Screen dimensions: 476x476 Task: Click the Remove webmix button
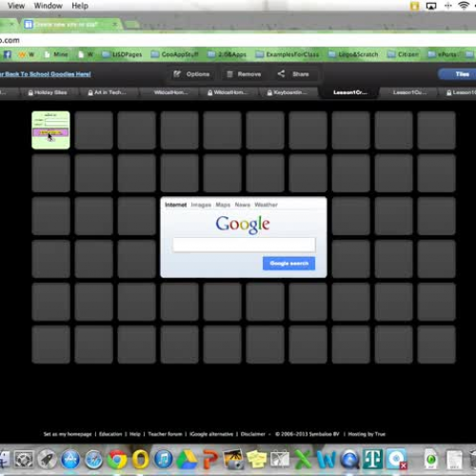tap(244, 74)
